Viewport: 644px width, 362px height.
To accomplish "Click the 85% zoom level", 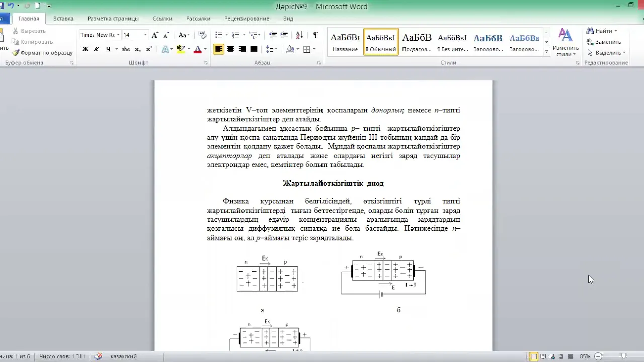I will (x=585, y=356).
